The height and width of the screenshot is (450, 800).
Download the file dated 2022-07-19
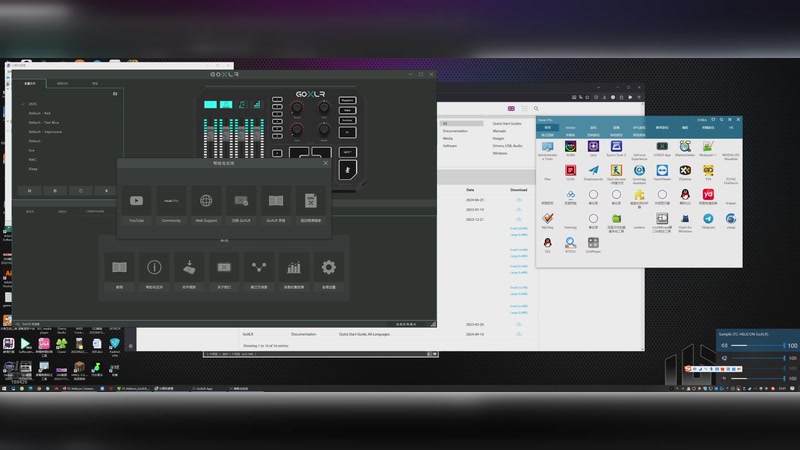[519, 210]
